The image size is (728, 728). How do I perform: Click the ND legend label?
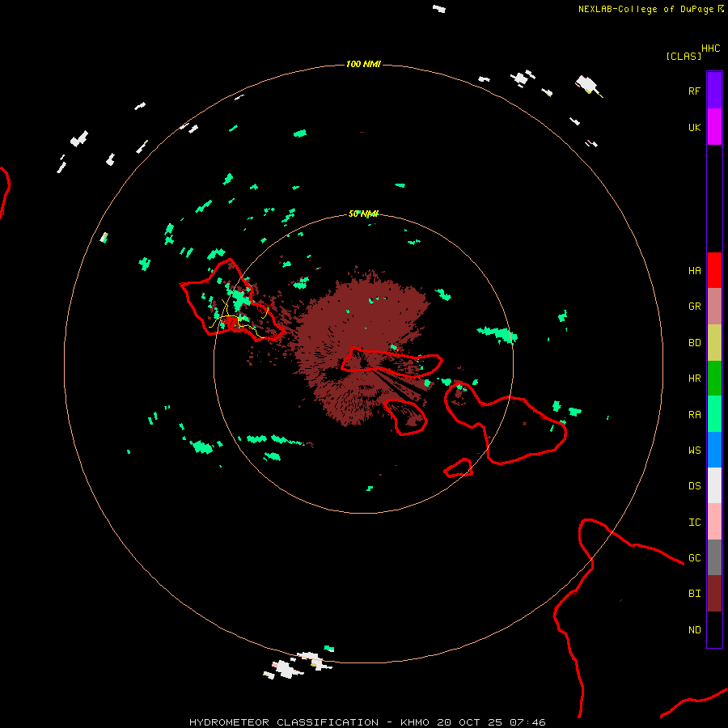[694, 630]
